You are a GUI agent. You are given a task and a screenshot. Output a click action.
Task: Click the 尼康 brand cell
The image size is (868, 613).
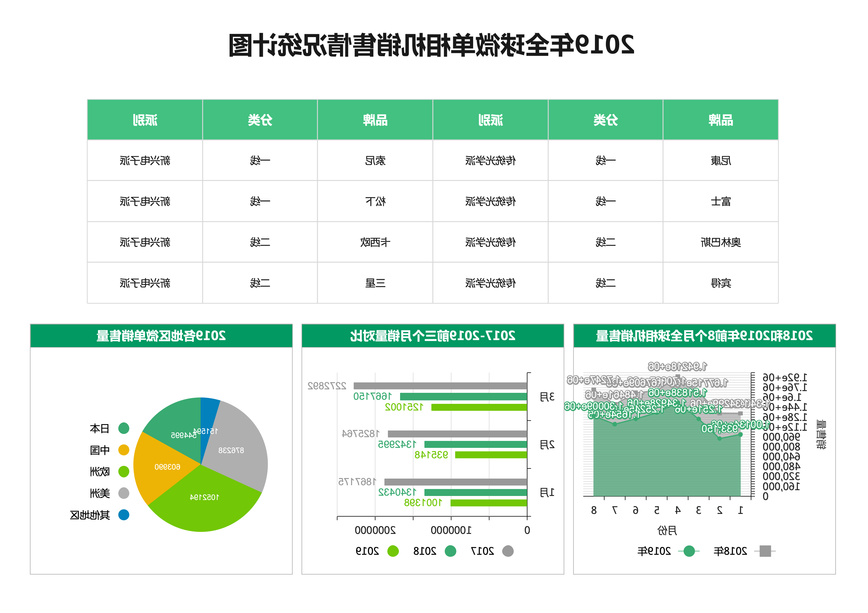tap(720, 160)
